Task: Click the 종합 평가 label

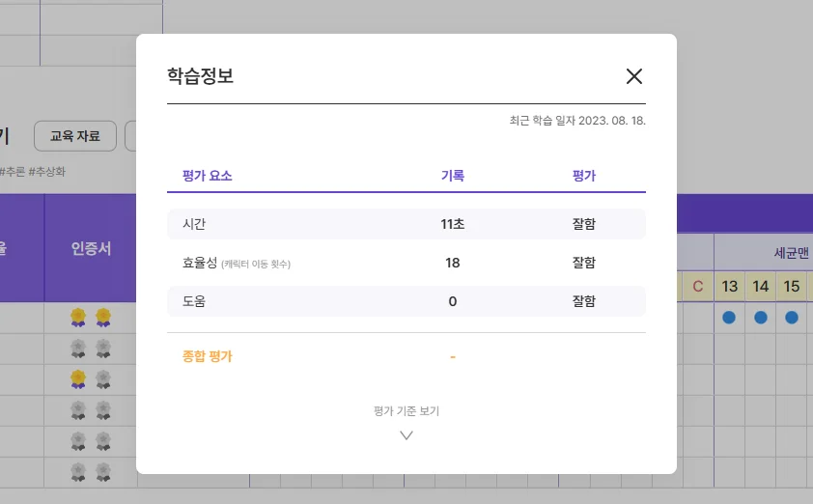Action: (208, 356)
